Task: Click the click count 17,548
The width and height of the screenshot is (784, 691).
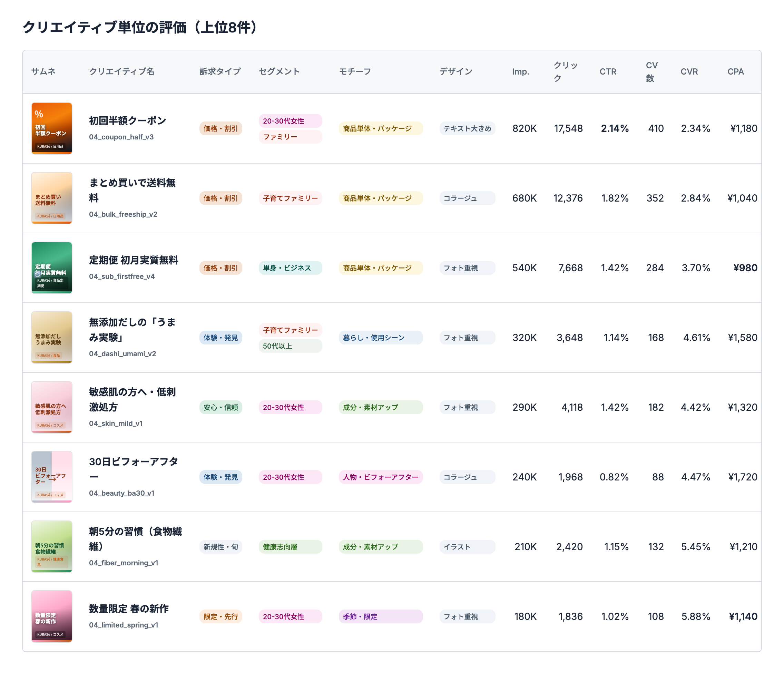Action: [568, 128]
